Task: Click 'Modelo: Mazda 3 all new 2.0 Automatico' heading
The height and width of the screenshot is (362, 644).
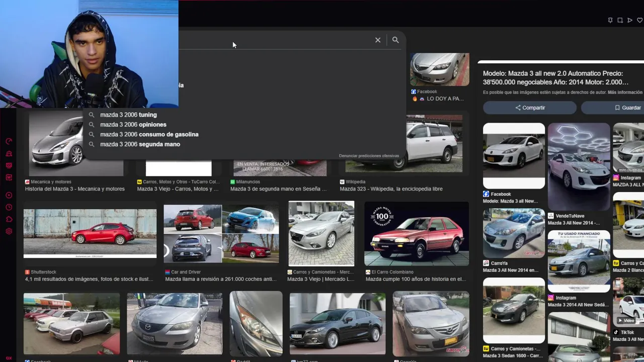Action: [555, 78]
